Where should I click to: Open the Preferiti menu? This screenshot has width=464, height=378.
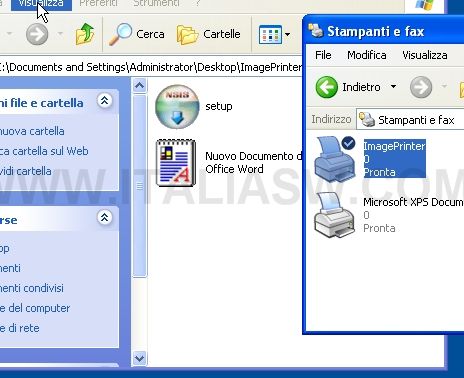tap(98, 4)
